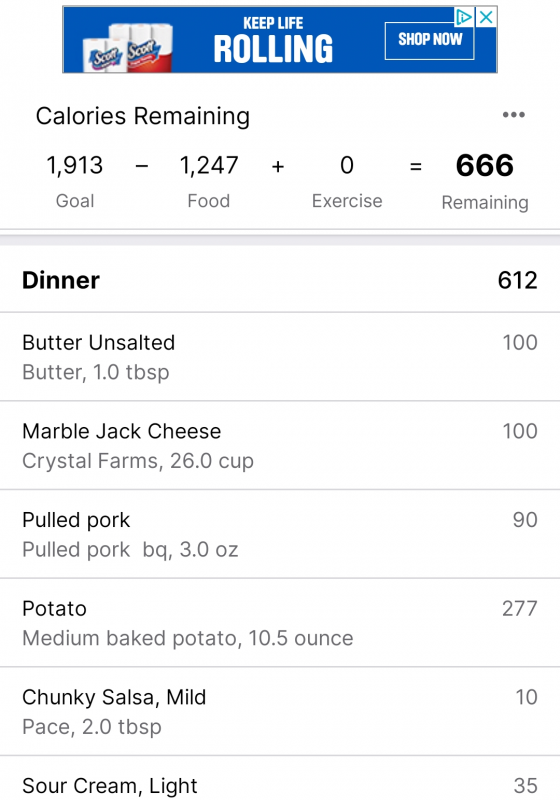The width and height of the screenshot is (560, 800).
Task: Open the Sour Cream, Light entry
Action: click(280, 779)
